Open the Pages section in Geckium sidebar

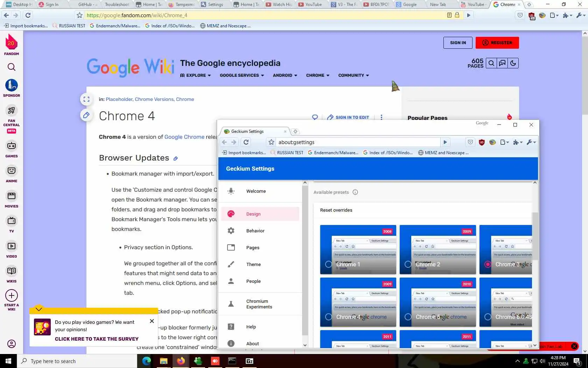click(x=260, y=248)
